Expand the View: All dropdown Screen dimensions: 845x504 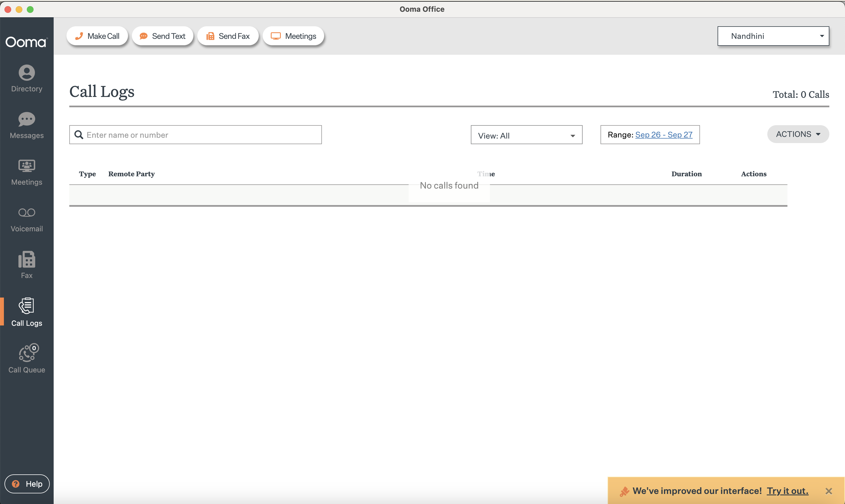[x=526, y=135]
